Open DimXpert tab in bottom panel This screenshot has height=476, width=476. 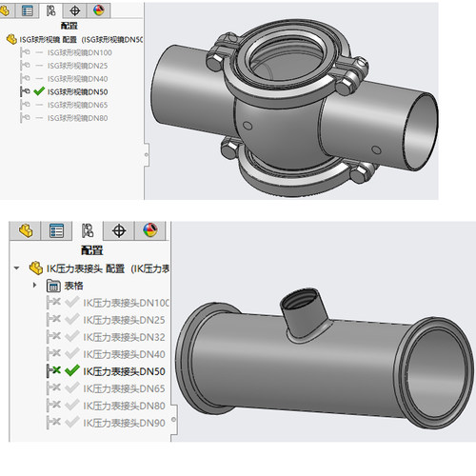point(119,230)
